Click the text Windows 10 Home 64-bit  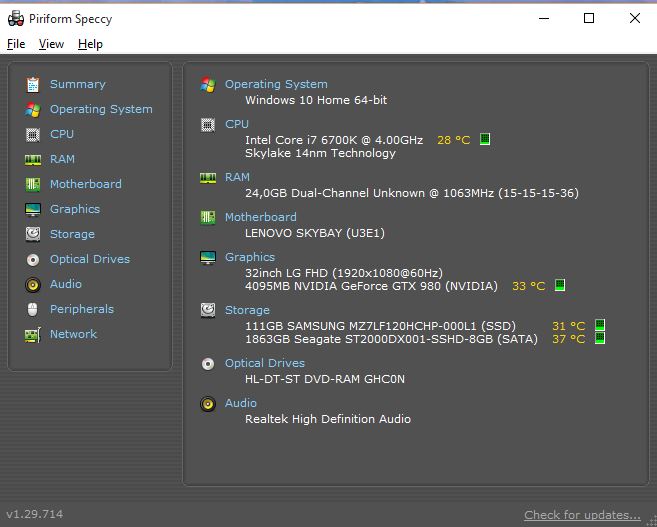(316, 100)
